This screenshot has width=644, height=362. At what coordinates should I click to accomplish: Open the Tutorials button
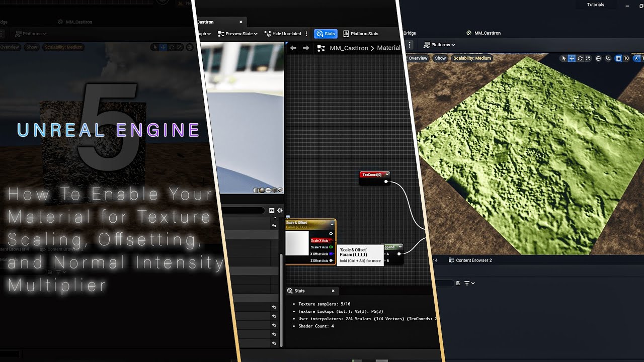pos(596,5)
